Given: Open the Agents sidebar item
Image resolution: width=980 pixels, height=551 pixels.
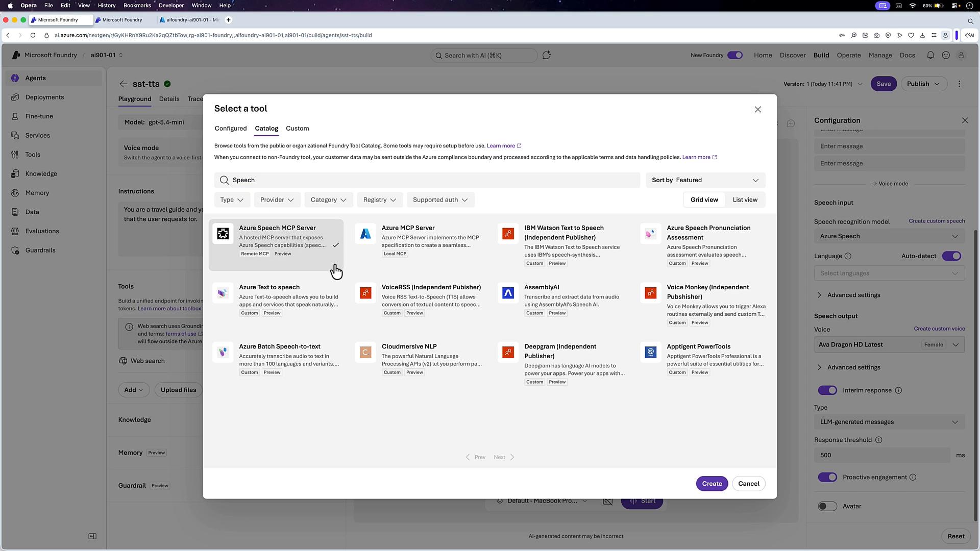Looking at the screenshot, I should point(54,78).
